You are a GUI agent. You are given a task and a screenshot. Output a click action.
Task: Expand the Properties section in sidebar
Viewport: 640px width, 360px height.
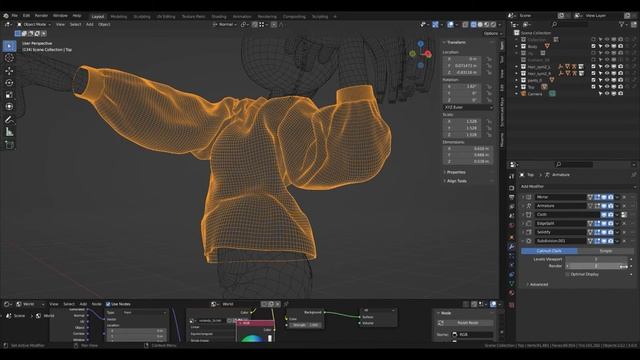pyautogui.click(x=455, y=172)
